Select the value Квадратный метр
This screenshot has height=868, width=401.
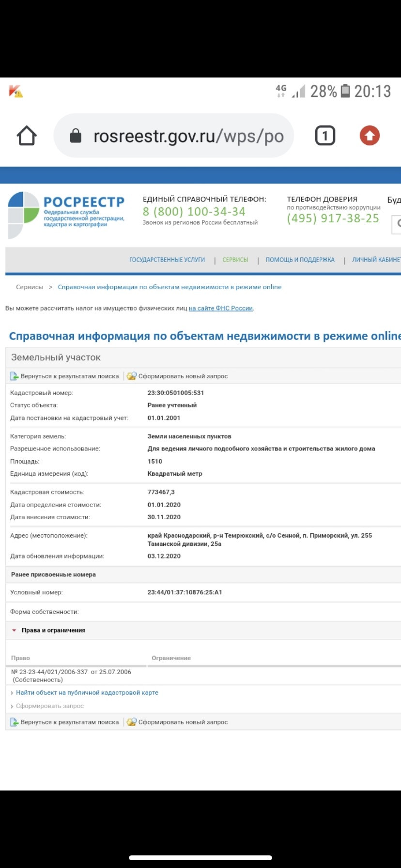[x=175, y=473]
